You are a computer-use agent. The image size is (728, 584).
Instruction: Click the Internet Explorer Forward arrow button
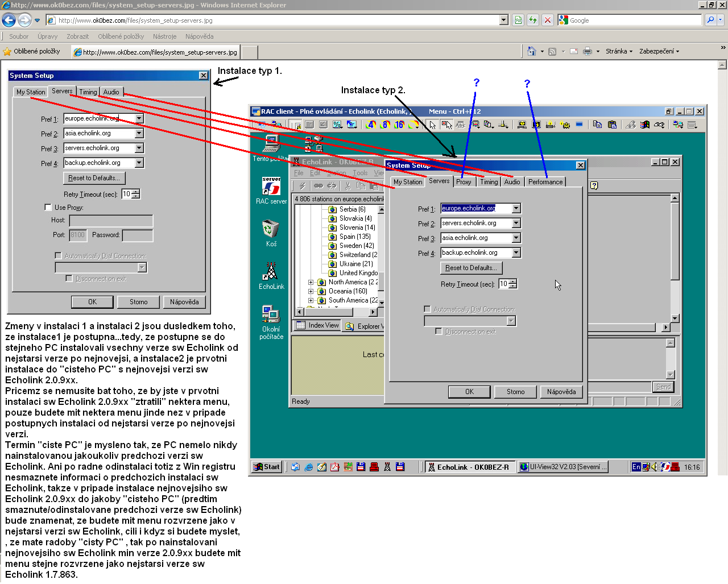pos(24,20)
